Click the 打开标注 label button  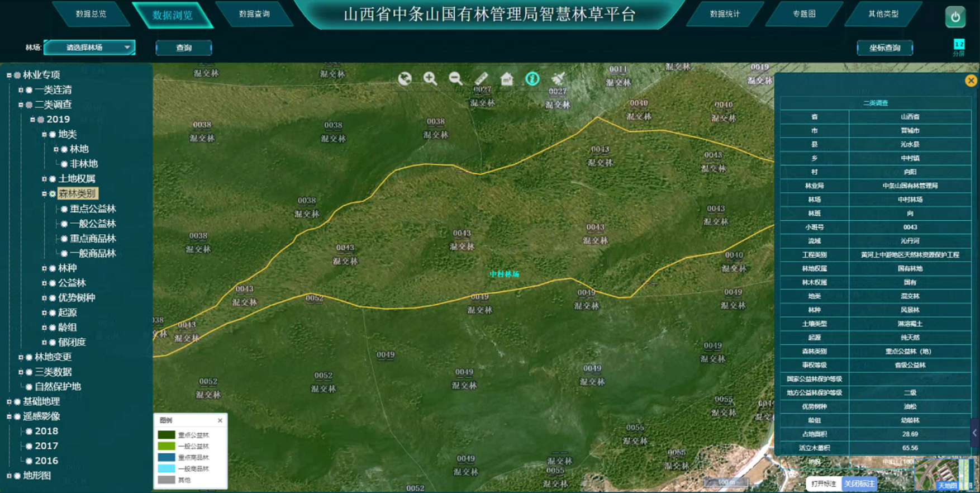coord(824,483)
